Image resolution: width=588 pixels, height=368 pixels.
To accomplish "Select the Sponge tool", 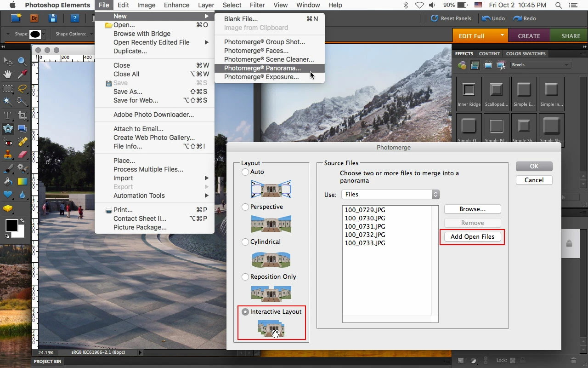I will point(7,209).
